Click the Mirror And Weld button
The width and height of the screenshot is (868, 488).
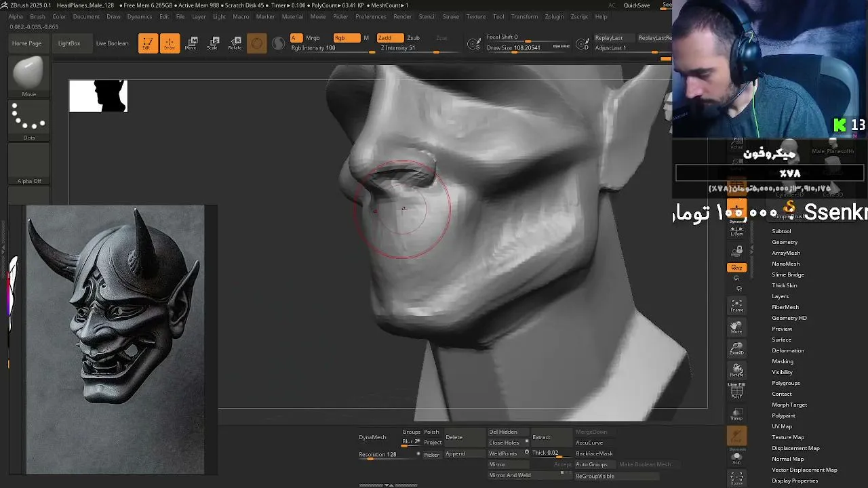click(x=510, y=475)
